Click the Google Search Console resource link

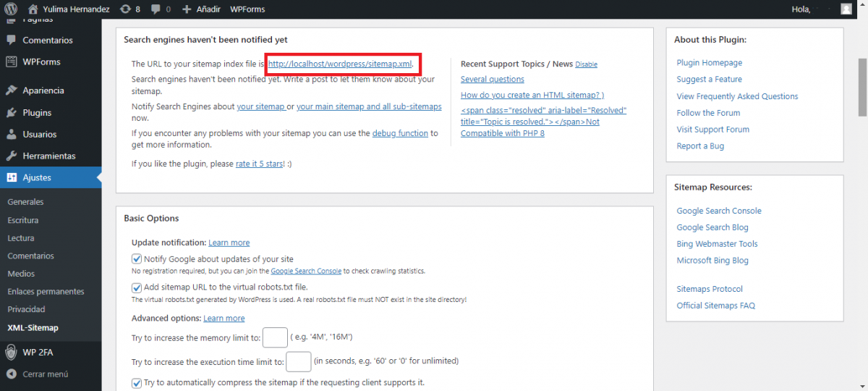pos(718,211)
